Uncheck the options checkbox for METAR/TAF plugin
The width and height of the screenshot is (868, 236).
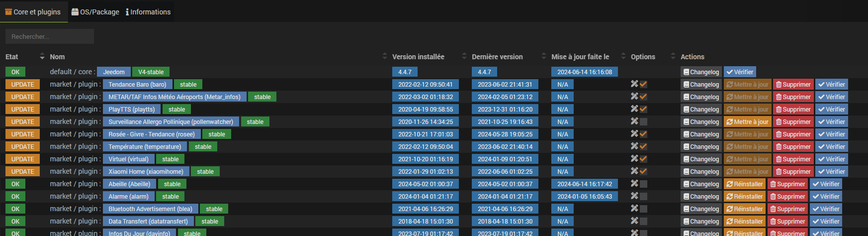click(643, 97)
